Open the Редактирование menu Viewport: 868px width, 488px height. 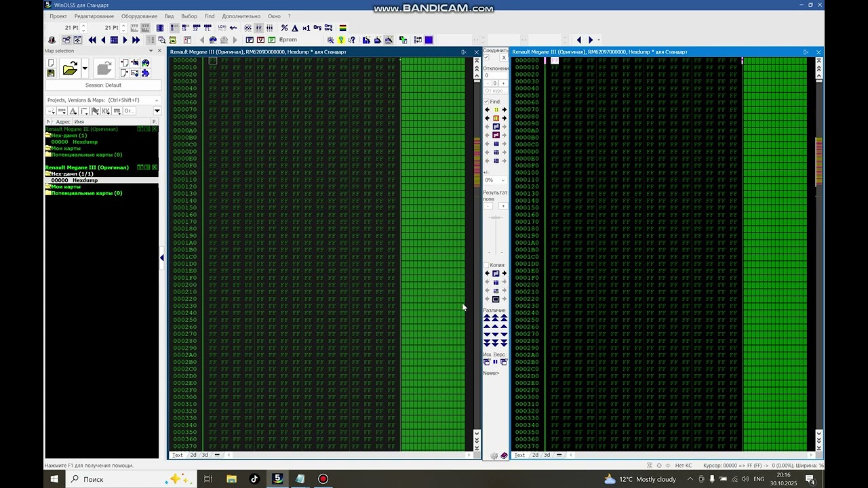pyautogui.click(x=94, y=16)
